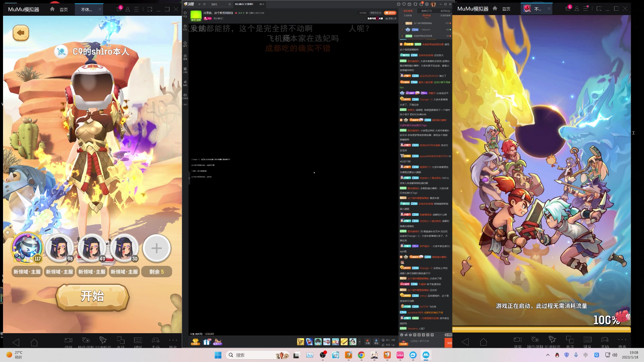The image size is (644, 362).
Task: Click the left MuMu emulator's Android back triangle
Action: pyautogui.click(x=16, y=342)
